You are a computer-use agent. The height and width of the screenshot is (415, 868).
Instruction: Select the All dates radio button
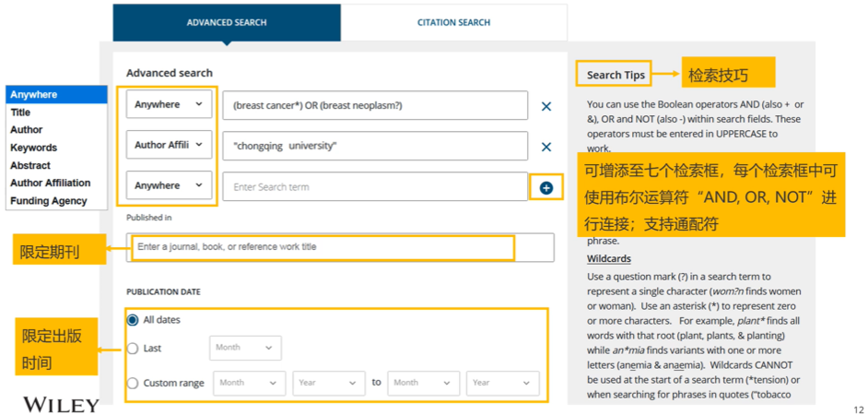(x=133, y=320)
